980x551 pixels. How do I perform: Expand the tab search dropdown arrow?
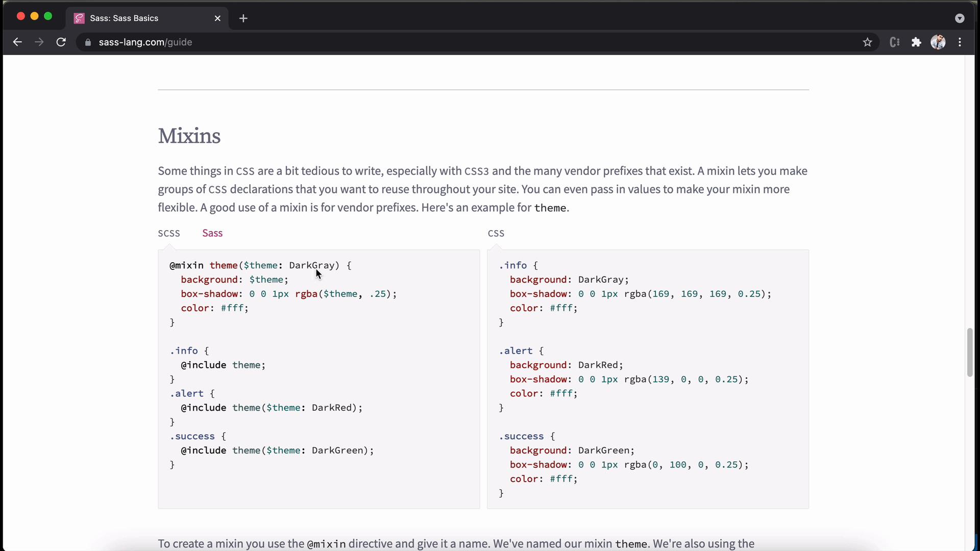click(x=959, y=18)
